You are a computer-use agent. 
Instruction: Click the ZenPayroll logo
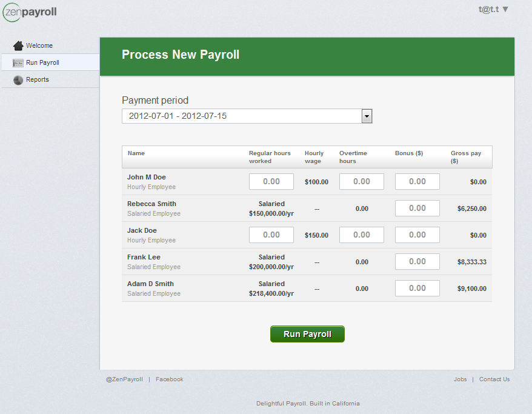[30, 12]
